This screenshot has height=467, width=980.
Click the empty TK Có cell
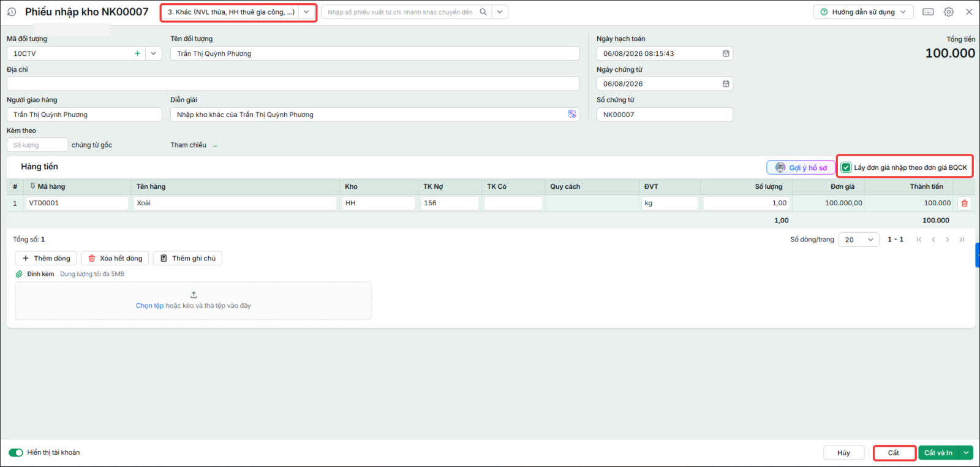[x=513, y=203]
